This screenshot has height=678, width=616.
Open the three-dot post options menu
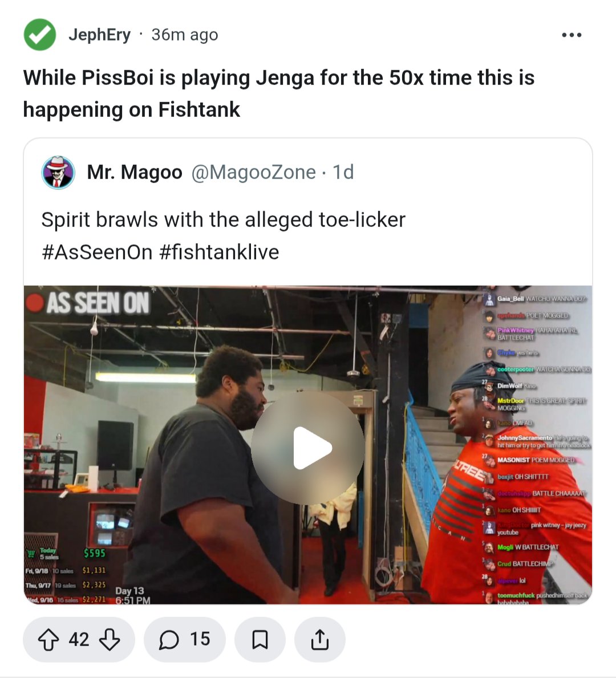[x=572, y=35]
